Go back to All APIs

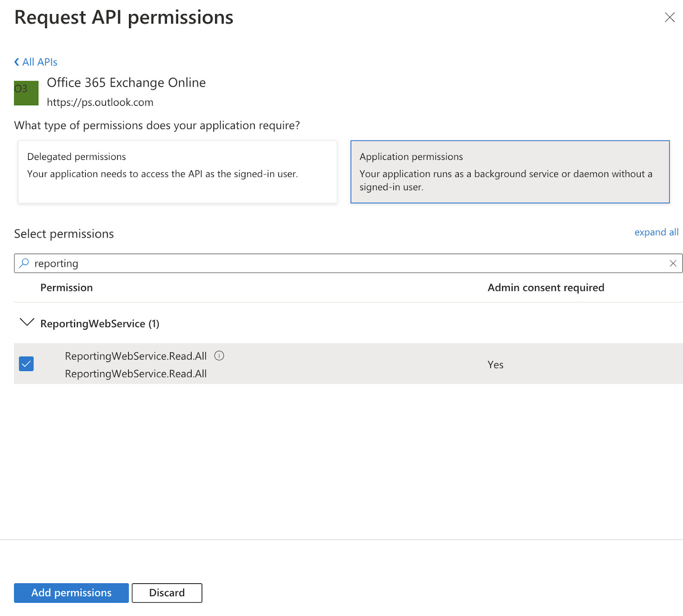[x=36, y=62]
